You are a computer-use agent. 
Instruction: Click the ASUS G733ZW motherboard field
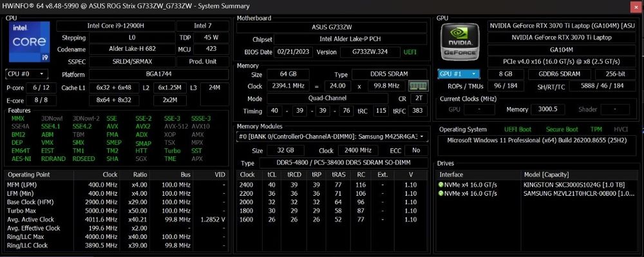[331, 28]
